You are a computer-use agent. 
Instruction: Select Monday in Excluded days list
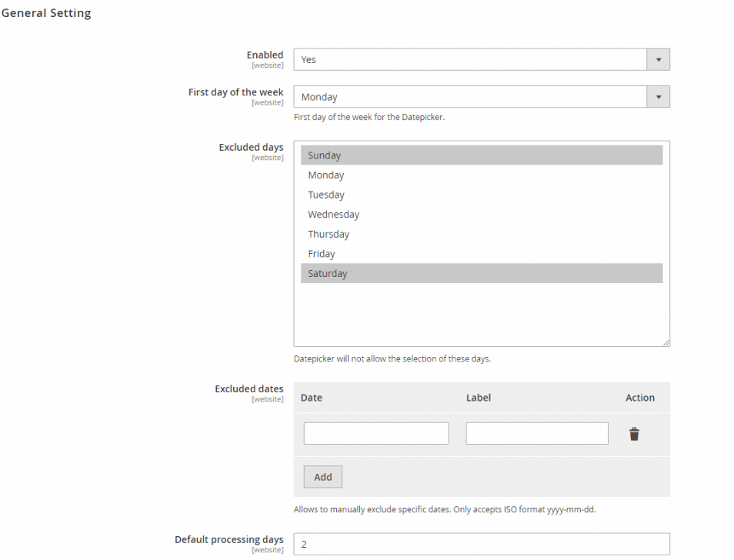481,175
